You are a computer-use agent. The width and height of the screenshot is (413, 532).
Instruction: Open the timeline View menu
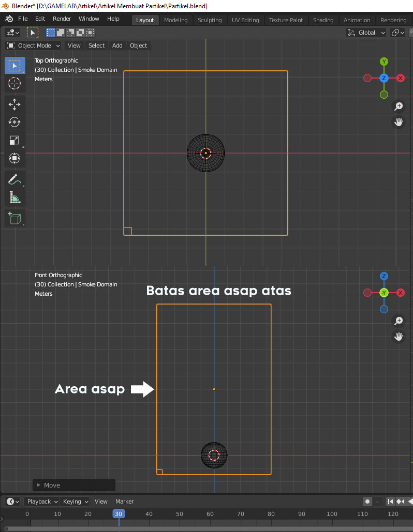(x=101, y=501)
